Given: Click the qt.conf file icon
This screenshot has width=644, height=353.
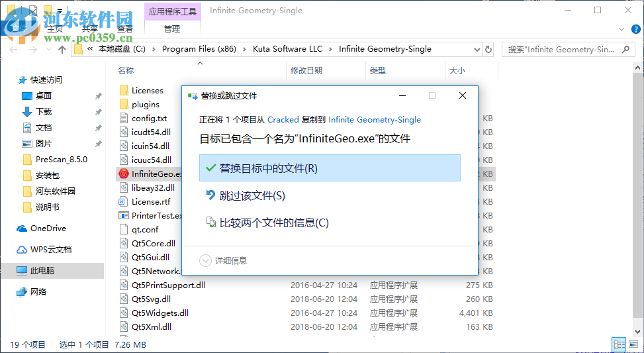Looking at the screenshot, I should [124, 229].
